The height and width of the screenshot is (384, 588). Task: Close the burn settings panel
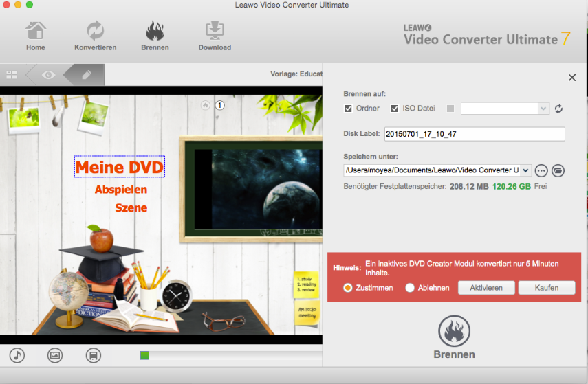[x=572, y=78]
